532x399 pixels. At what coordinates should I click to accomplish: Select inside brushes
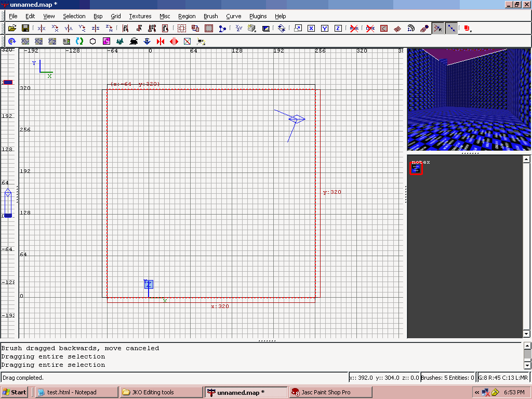(x=166, y=29)
